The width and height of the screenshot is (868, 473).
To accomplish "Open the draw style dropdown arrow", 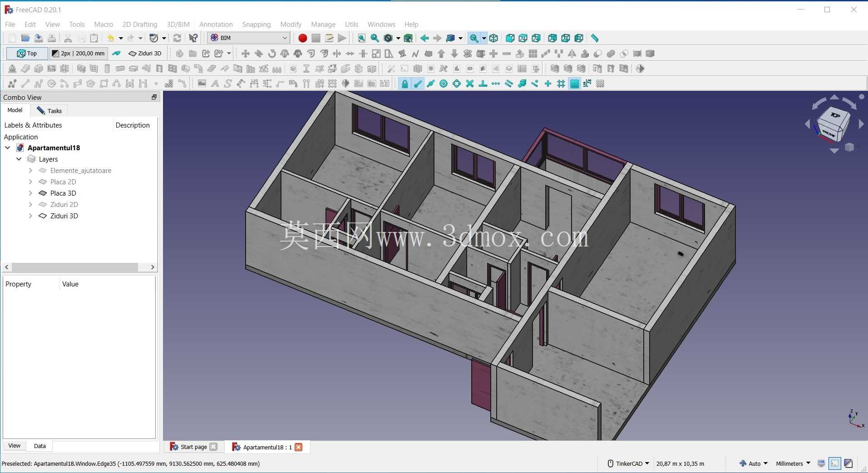I will point(398,38).
